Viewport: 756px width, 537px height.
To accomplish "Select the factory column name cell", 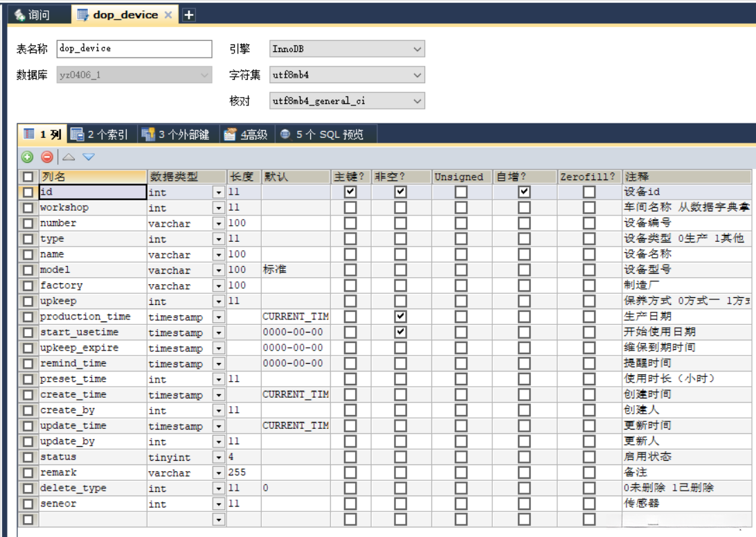I will [93, 285].
